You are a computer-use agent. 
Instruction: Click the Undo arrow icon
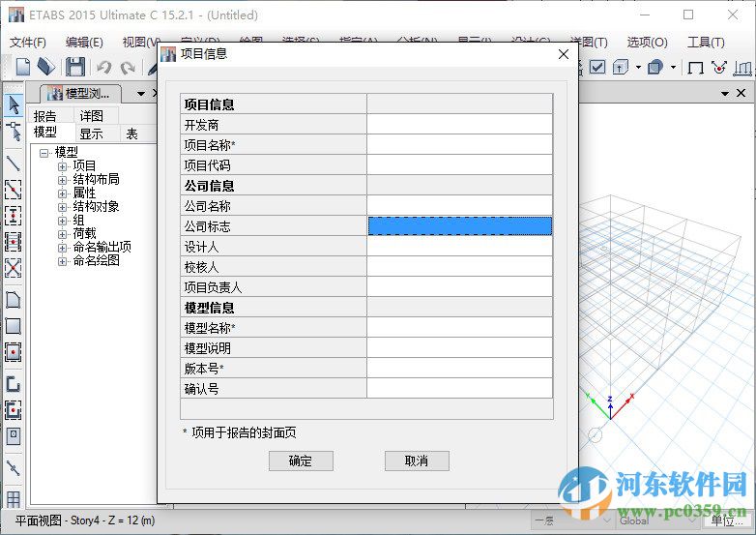click(x=103, y=67)
